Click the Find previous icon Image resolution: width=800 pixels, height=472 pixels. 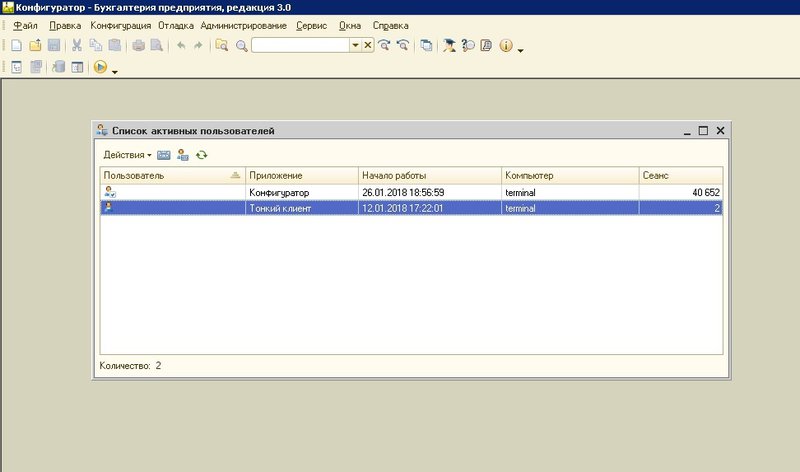pos(403,45)
